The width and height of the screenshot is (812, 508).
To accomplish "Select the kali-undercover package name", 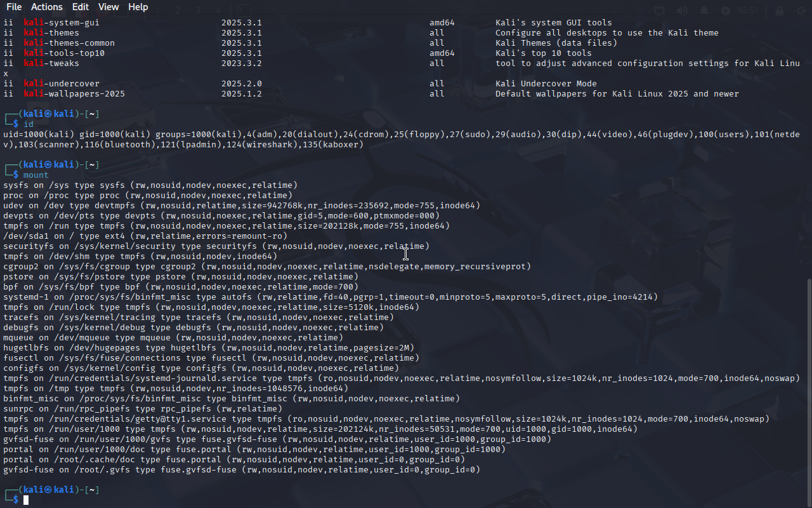I will (62, 83).
